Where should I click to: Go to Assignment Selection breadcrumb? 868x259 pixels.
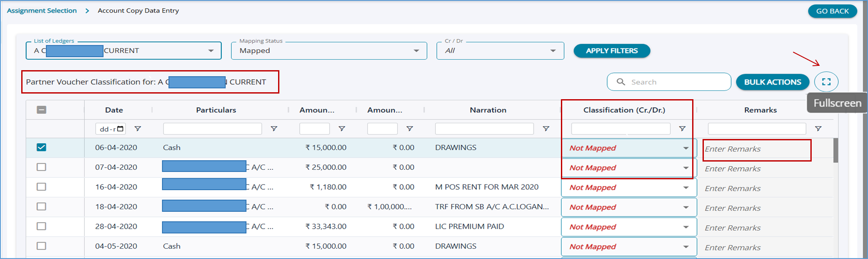42,10
